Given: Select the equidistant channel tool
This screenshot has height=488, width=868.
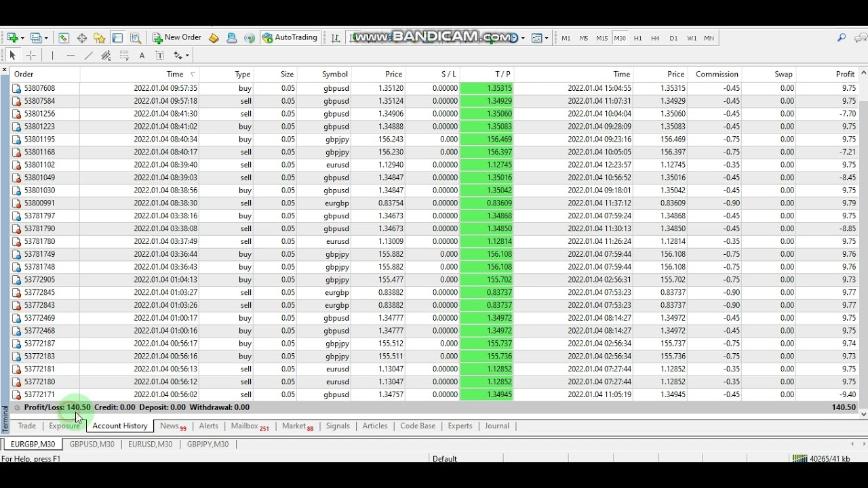Looking at the screenshot, I should pos(106,56).
